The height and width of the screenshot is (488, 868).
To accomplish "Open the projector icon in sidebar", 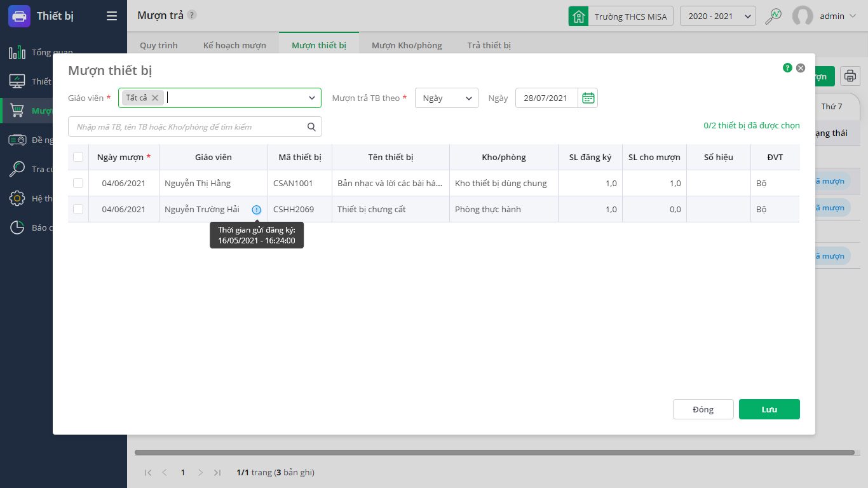I will [17, 140].
